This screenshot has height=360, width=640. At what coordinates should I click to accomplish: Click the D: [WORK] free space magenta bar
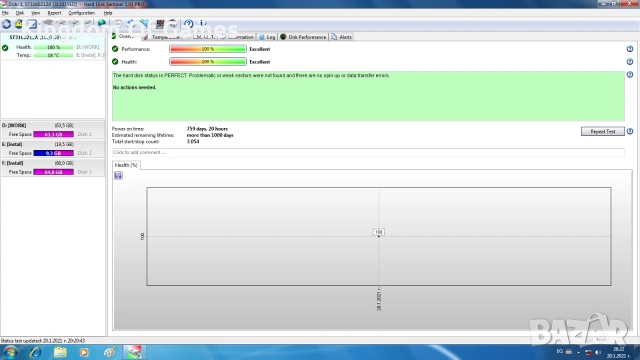[53, 134]
